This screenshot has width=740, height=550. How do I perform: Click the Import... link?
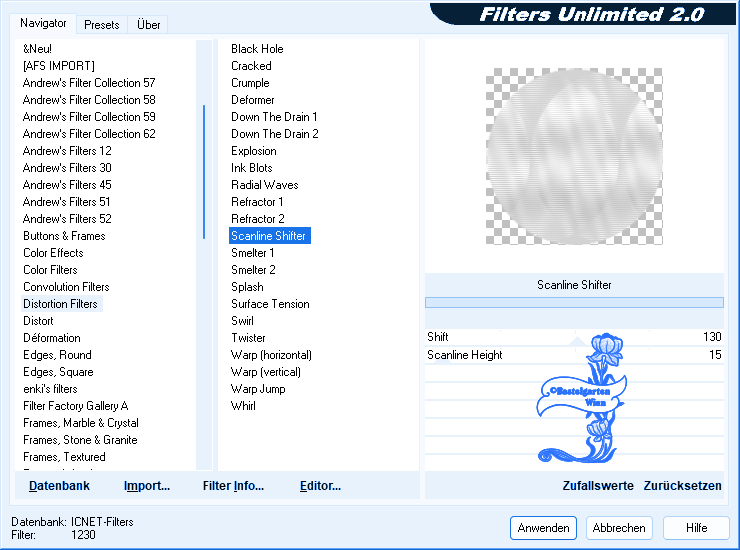pos(147,486)
